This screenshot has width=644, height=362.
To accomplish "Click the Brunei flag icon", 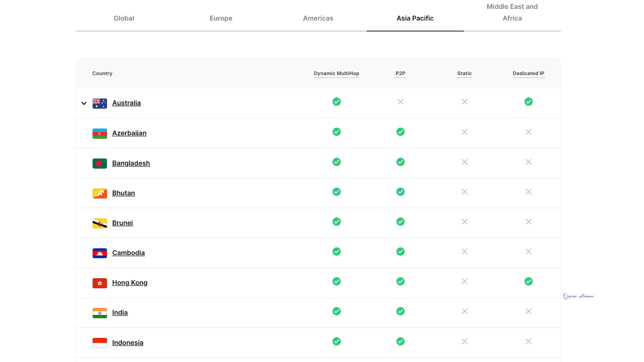I will 100,223.
